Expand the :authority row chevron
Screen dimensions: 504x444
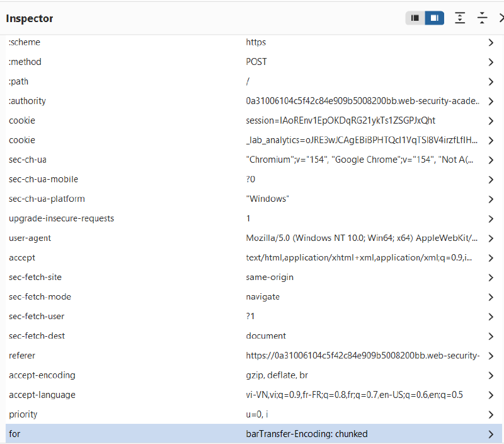click(x=491, y=102)
